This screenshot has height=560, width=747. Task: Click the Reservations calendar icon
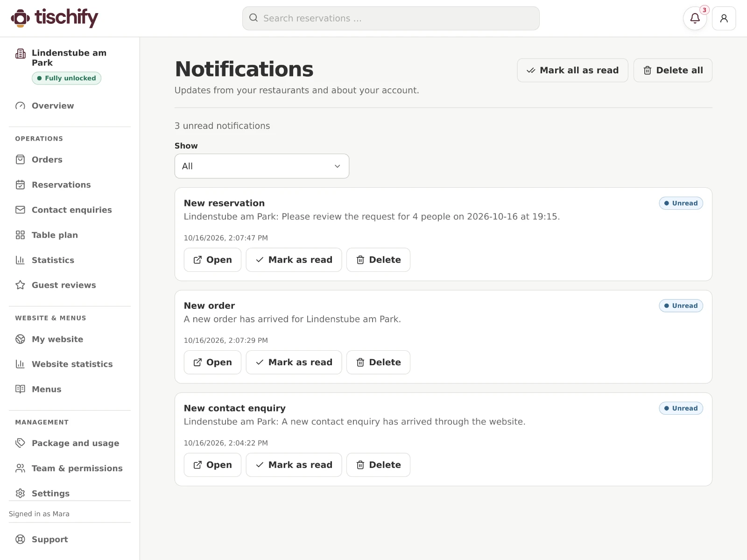point(20,185)
